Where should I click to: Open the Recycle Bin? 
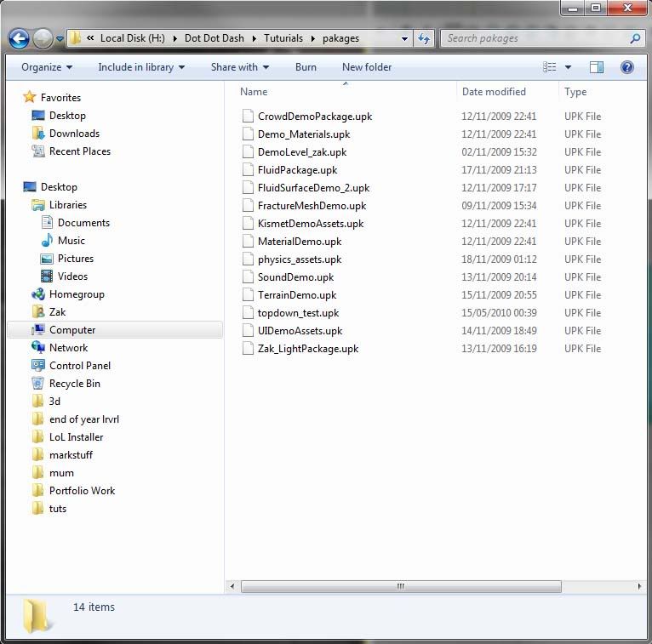tap(66, 384)
